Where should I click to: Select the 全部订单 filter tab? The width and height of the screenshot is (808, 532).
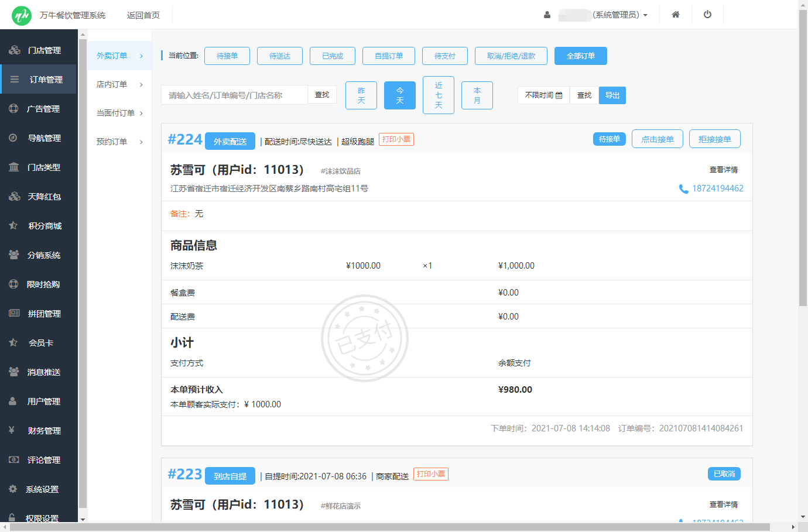[x=580, y=56]
